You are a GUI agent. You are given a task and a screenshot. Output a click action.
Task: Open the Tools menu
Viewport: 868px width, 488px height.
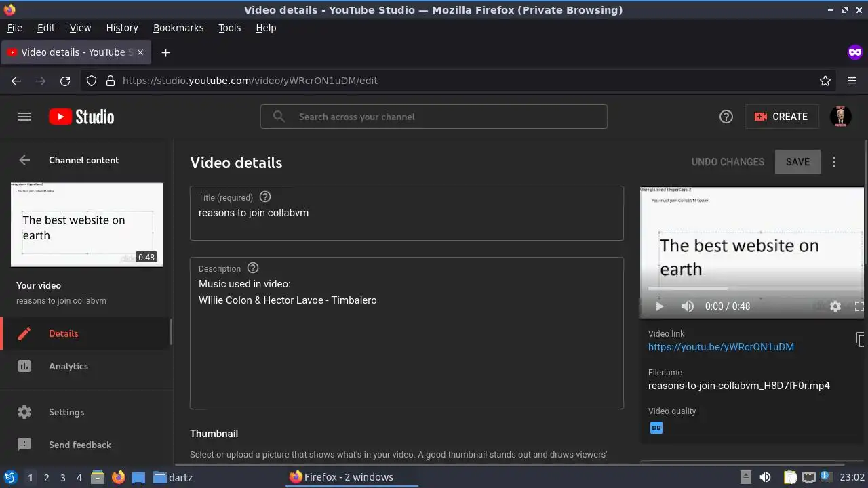(229, 28)
